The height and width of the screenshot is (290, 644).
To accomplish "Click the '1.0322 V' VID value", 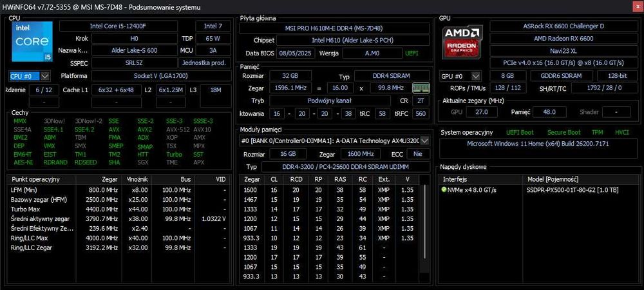I will pyautogui.click(x=214, y=219).
